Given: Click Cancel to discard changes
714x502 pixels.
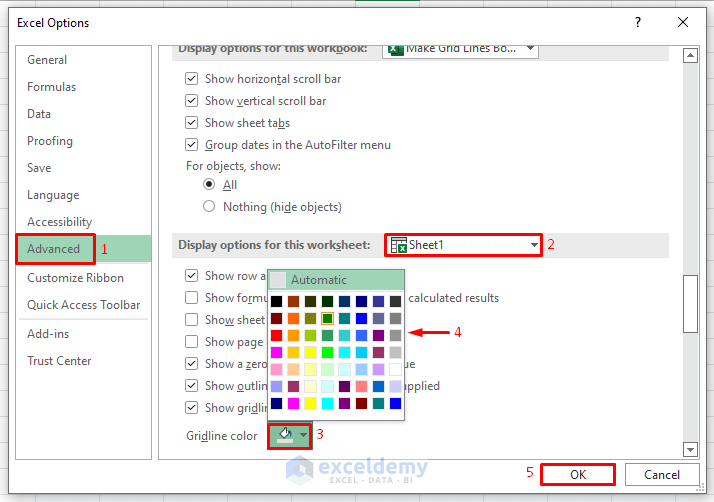Looking at the screenshot, I should pos(662,475).
